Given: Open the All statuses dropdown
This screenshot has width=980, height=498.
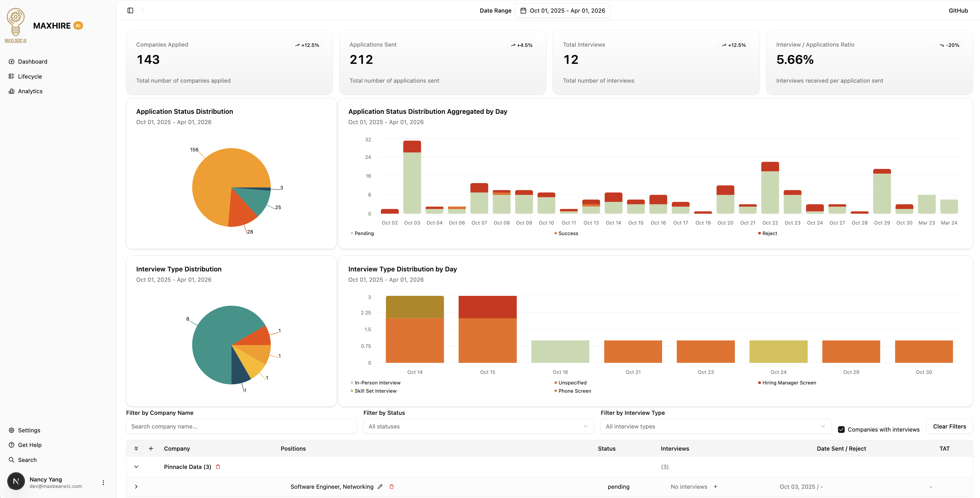Looking at the screenshot, I should click(478, 426).
